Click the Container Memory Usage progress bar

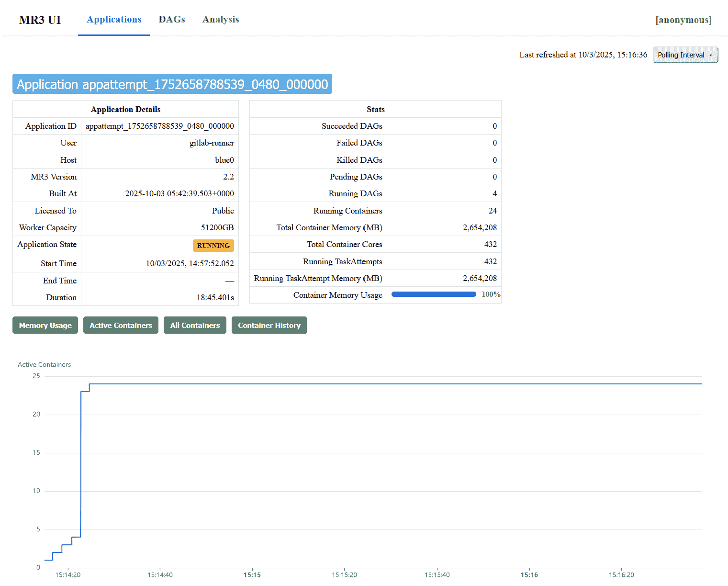coord(434,294)
